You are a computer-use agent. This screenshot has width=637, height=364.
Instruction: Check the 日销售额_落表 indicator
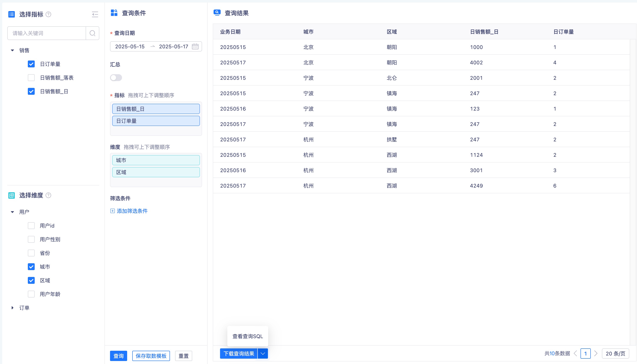[31, 78]
